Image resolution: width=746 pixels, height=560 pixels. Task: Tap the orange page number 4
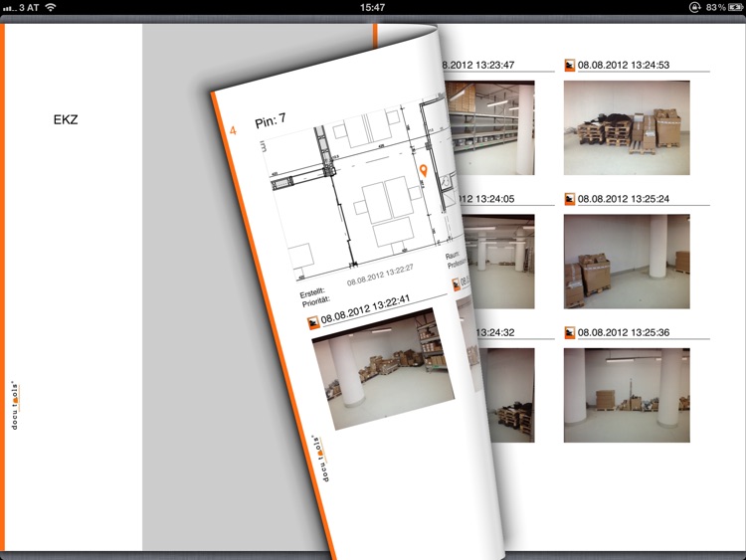(x=233, y=130)
